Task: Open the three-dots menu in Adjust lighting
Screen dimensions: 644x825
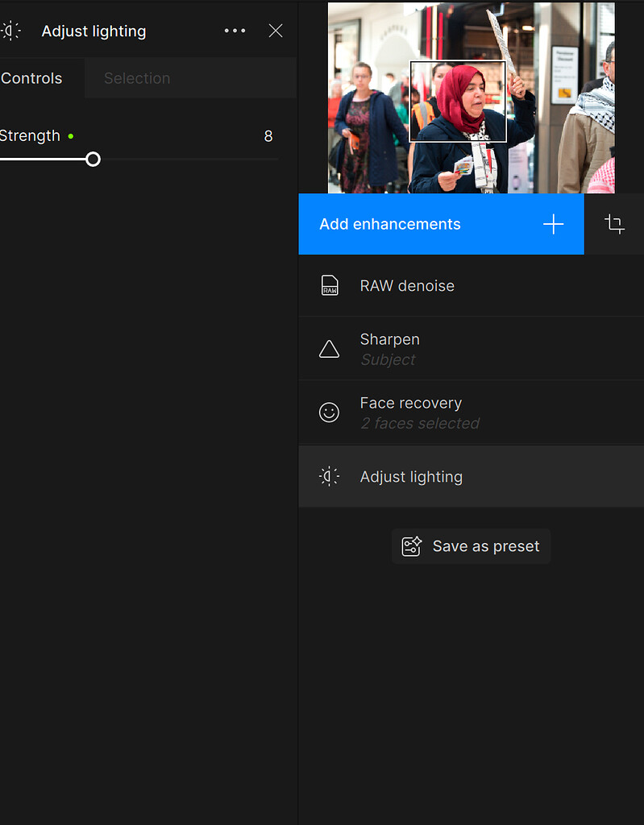Action: 235,31
